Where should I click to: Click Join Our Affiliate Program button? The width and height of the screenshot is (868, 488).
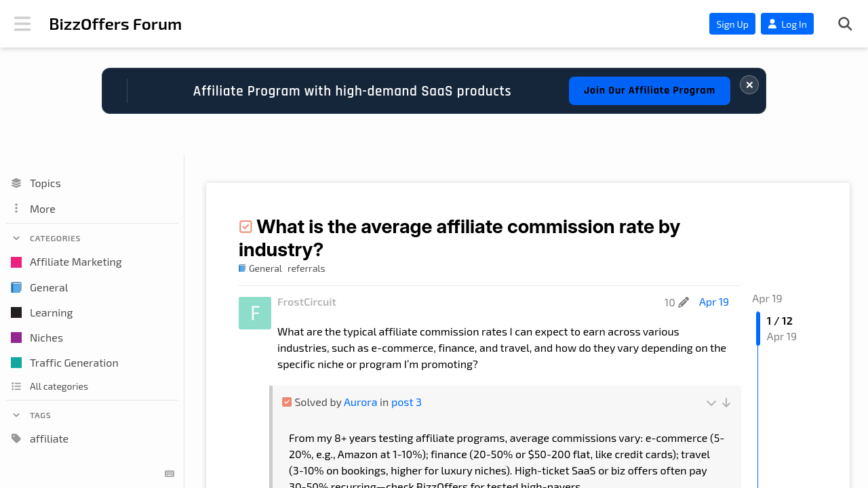coord(650,91)
